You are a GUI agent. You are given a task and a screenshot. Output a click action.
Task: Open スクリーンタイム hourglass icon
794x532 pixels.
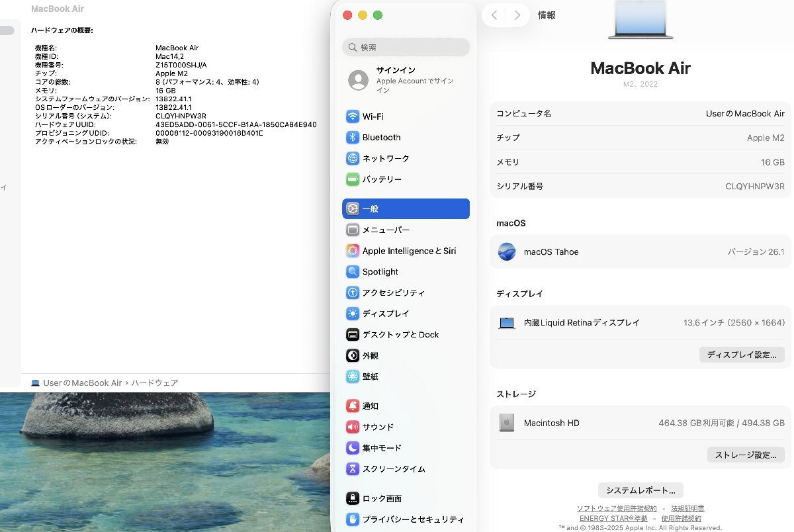[x=353, y=469]
